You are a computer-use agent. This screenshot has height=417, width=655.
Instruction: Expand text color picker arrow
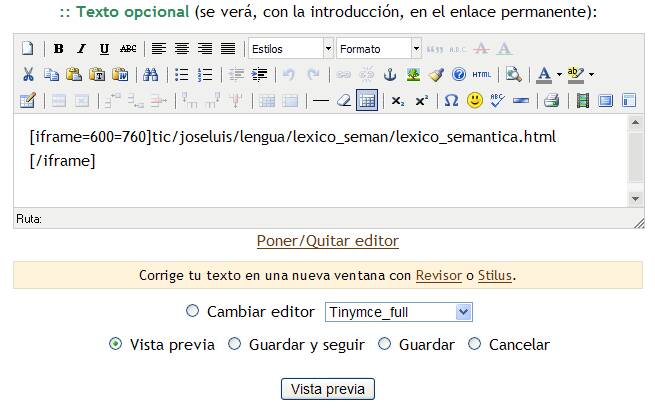[x=559, y=75]
